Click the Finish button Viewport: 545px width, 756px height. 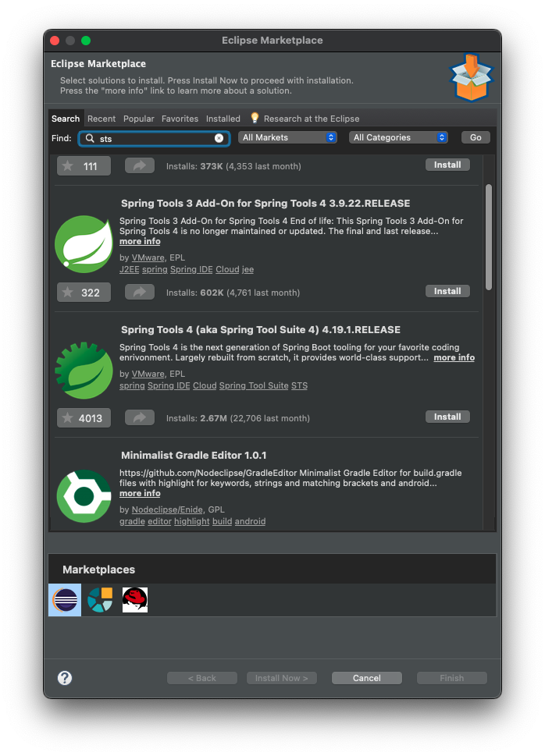tap(452, 678)
